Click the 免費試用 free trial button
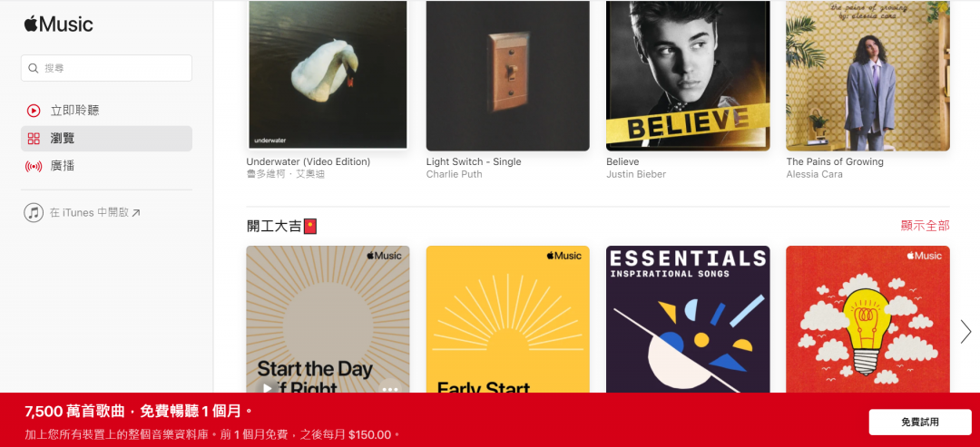 click(920, 422)
